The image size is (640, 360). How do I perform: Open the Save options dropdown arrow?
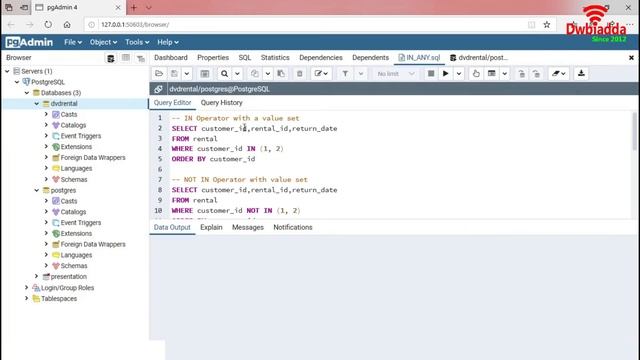point(187,74)
